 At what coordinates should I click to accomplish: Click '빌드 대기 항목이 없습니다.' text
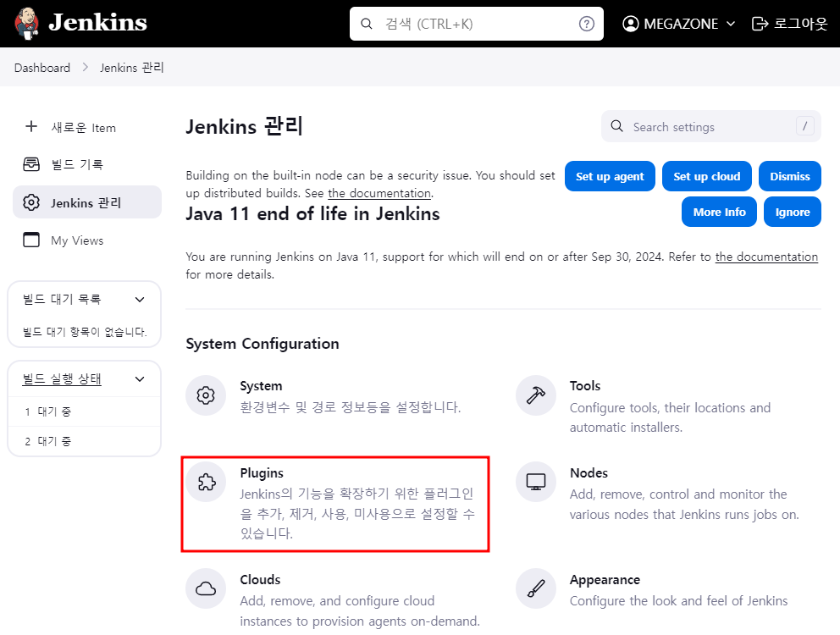(85, 332)
